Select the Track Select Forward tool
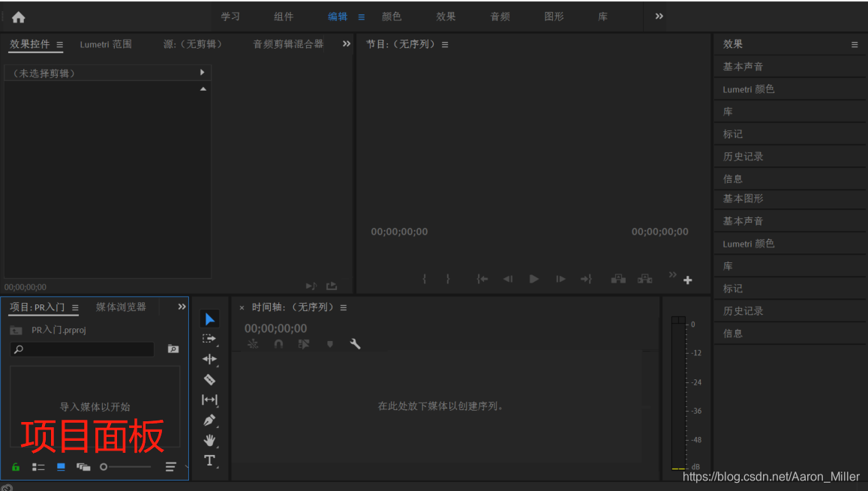The width and height of the screenshot is (868, 491). [x=209, y=339]
